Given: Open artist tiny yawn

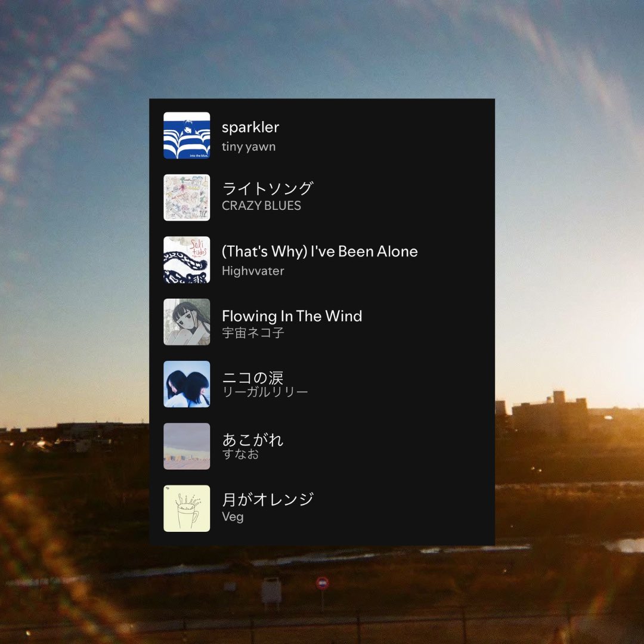Looking at the screenshot, I should pos(249,147).
